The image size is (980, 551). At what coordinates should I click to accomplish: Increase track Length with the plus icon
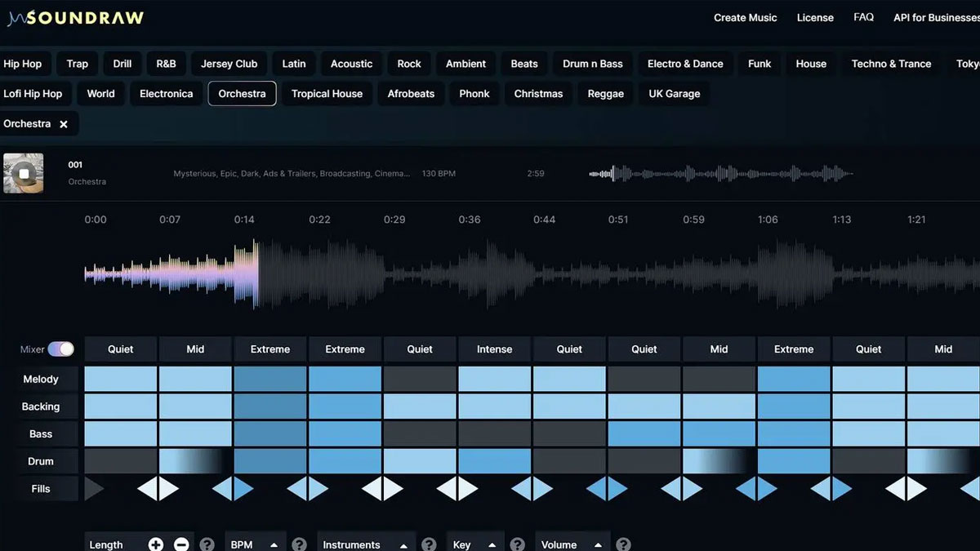click(x=156, y=544)
